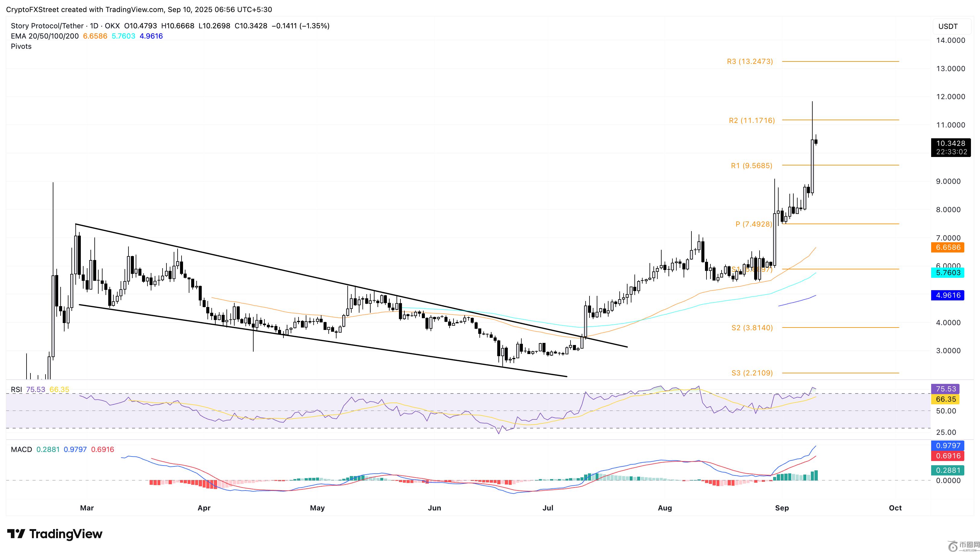Click the Pivots indicator label
Screen dimensions: 980x552
pyautogui.click(x=21, y=46)
